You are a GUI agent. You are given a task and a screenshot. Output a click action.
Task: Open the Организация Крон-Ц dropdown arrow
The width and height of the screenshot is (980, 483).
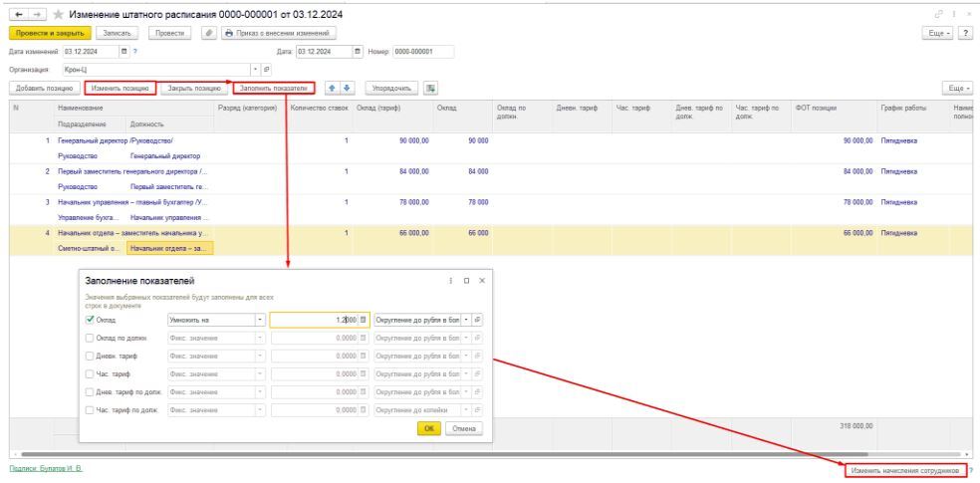pyautogui.click(x=256, y=70)
